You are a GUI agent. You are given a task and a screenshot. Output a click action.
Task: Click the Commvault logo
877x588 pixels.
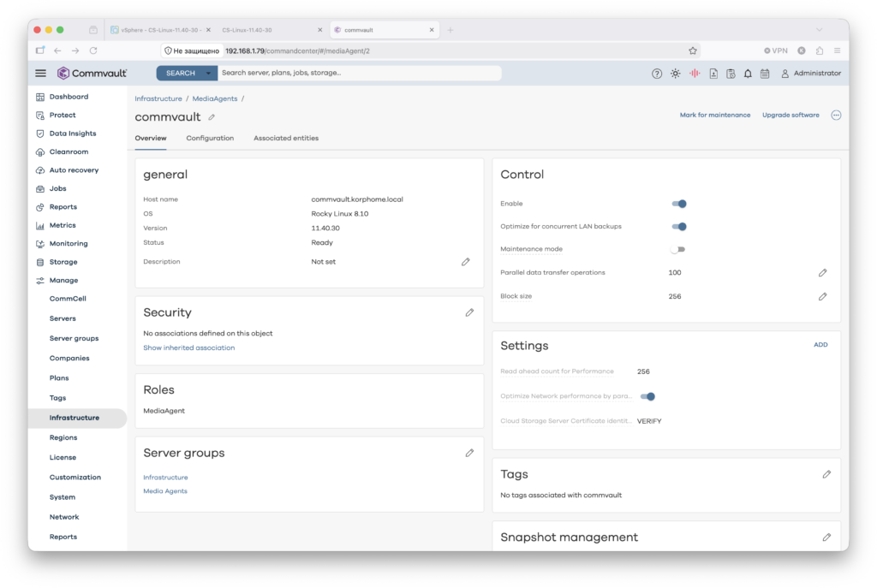tap(92, 74)
